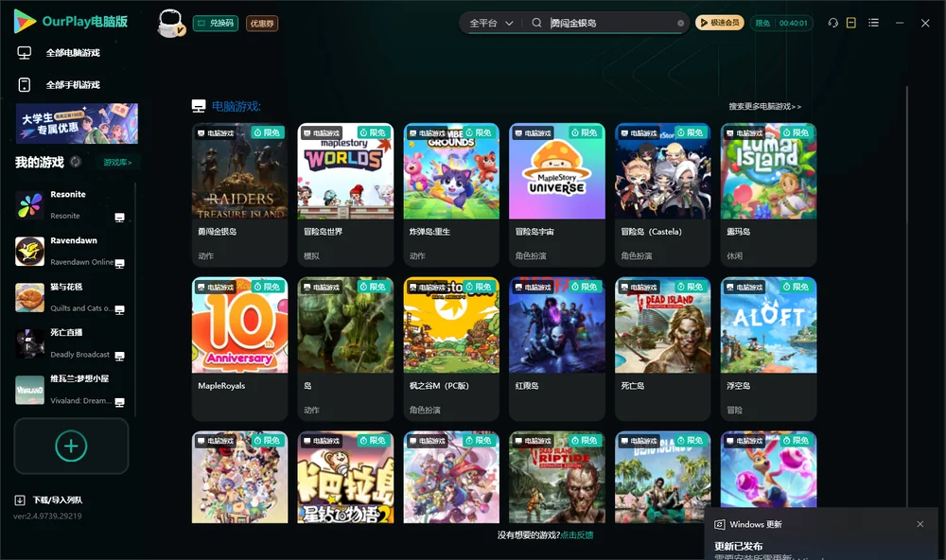
Task: Open MapleStory Worlds 冒险岛世界 card
Action: pyautogui.click(x=345, y=195)
